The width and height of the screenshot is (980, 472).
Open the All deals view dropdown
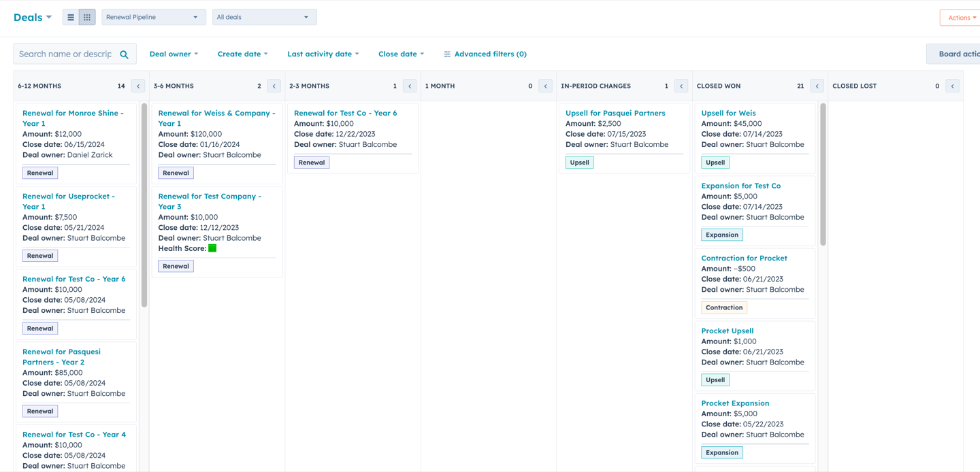(x=265, y=17)
